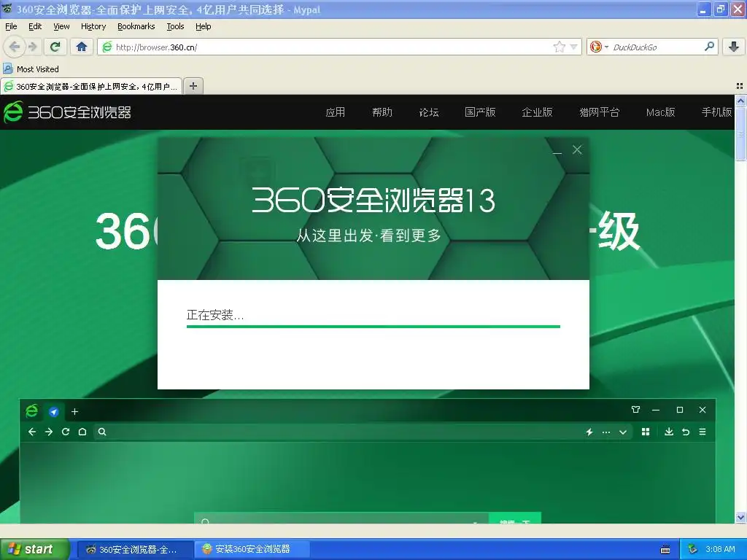Viewport: 747px width, 560px height.
Task: Click the preview browser search magnifier
Action: coord(102,432)
